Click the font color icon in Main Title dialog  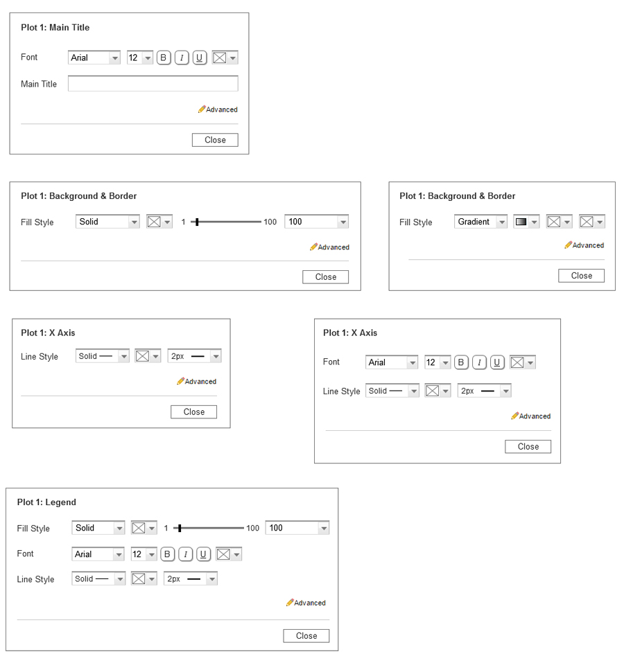(220, 58)
